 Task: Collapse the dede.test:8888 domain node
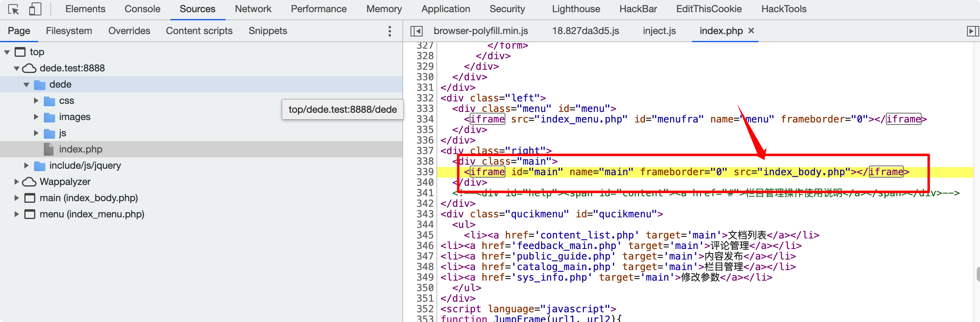(17, 69)
